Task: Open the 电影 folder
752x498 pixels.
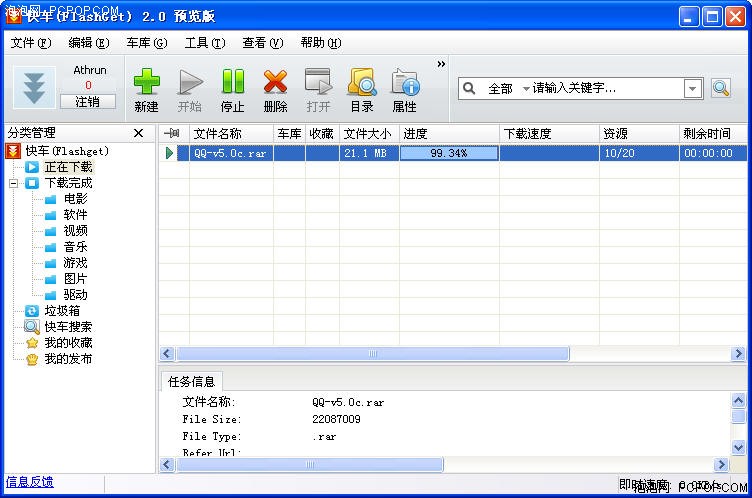Action: click(75, 199)
